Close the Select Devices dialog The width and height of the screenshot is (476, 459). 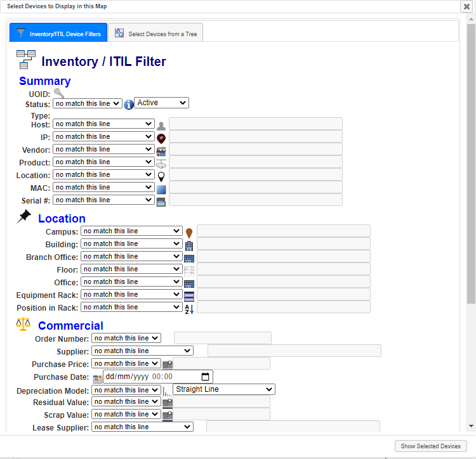pos(466,6)
